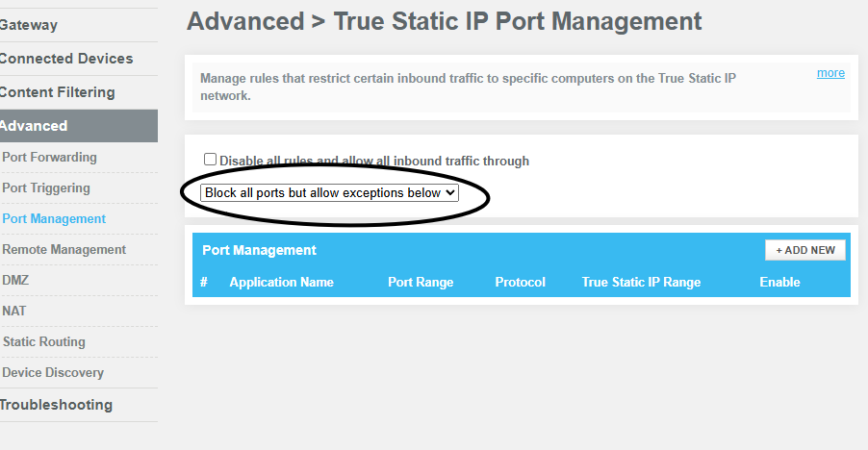Navigate to Port Triggering page
This screenshot has width=868, height=450.
click(46, 187)
